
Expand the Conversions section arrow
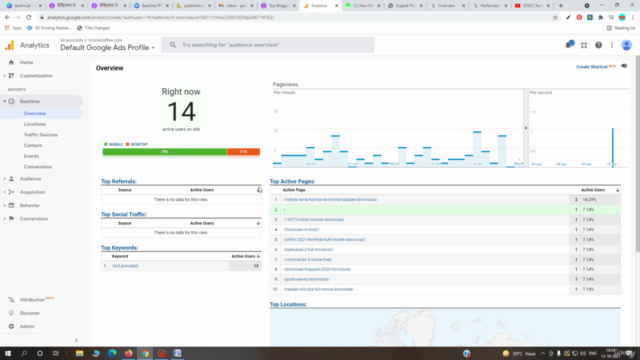click(4, 219)
